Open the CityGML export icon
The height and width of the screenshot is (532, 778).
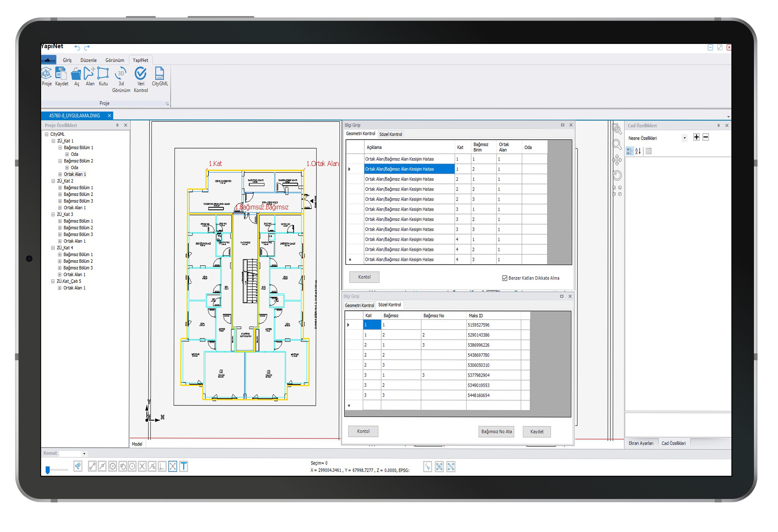[159, 74]
